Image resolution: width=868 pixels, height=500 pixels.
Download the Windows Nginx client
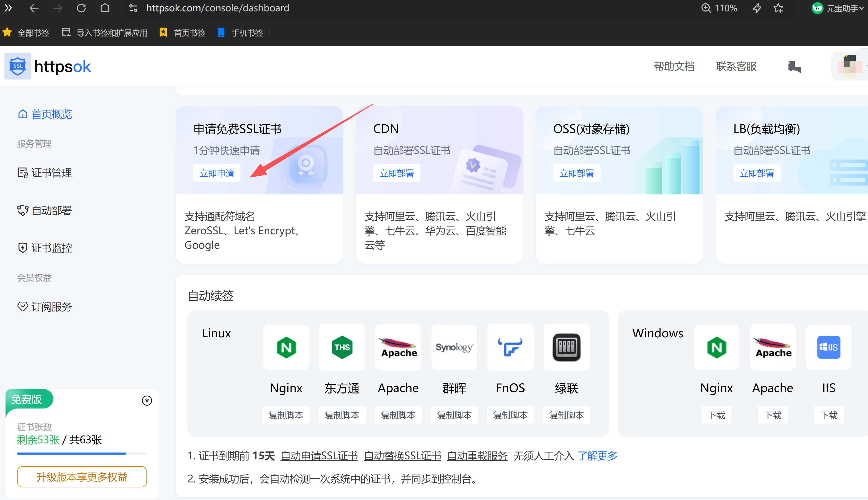(717, 415)
